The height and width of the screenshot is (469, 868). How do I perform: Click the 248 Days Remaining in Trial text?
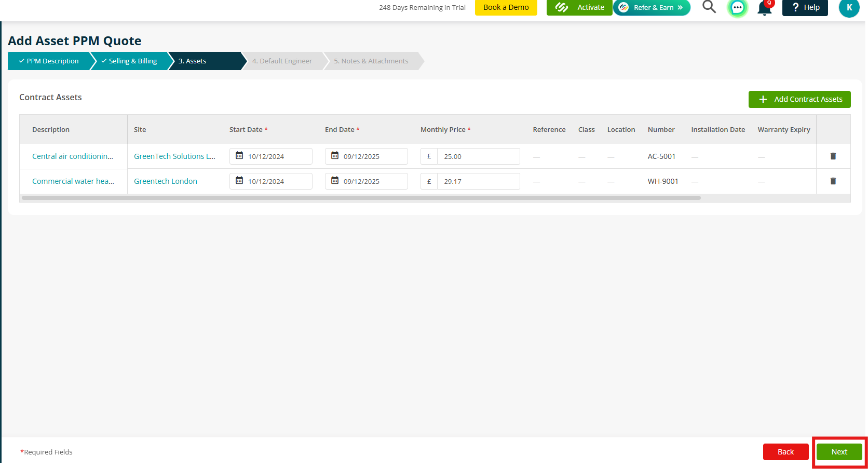pyautogui.click(x=422, y=8)
